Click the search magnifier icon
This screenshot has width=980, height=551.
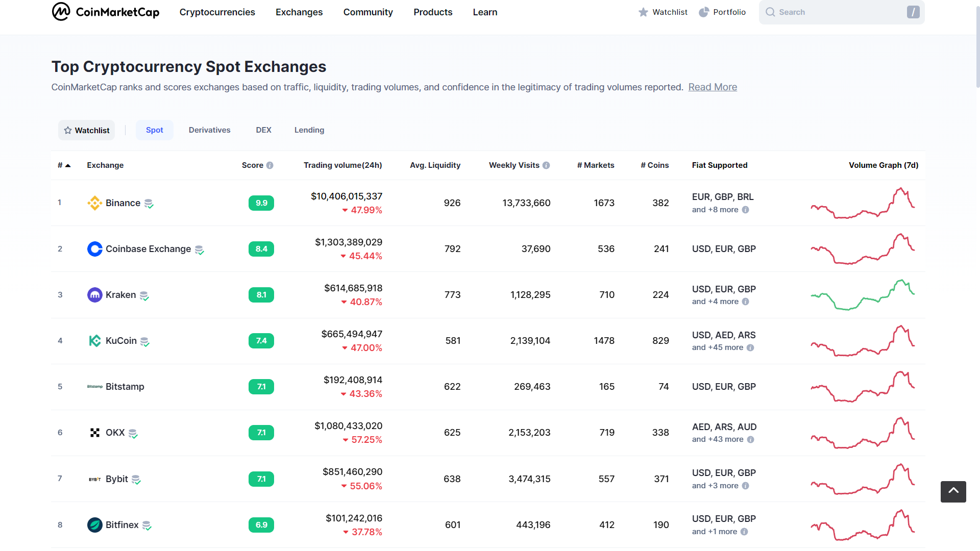(x=770, y=12)
